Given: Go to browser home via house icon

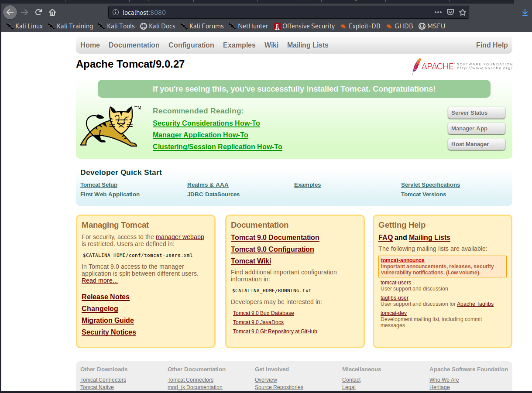Looking at the screenshot, I should (x=52, y=12).
